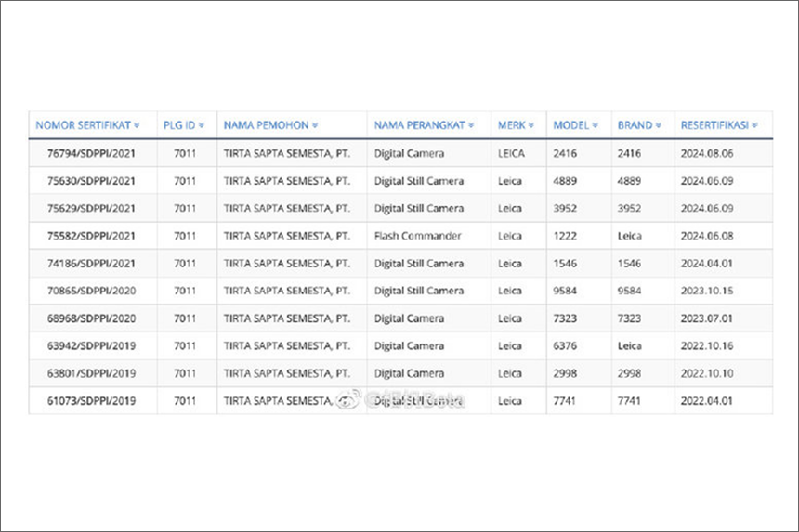Click Leica brand cell in 1222 row
Viewport: 799px width, 532px height.
(629, 236)
